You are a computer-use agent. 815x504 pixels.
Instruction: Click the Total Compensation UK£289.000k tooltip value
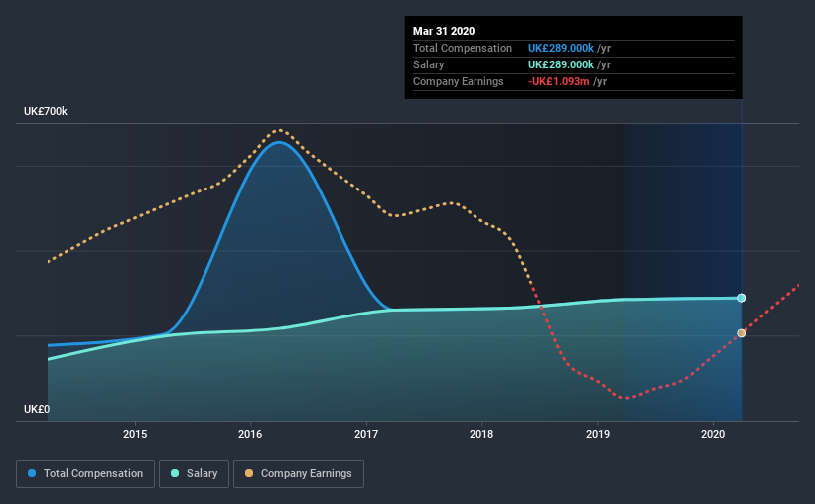[560, 48]
